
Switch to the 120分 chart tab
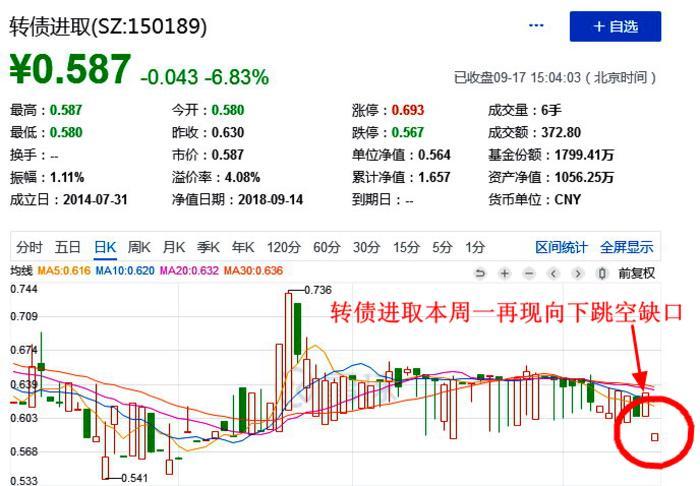tap(284, 247)
